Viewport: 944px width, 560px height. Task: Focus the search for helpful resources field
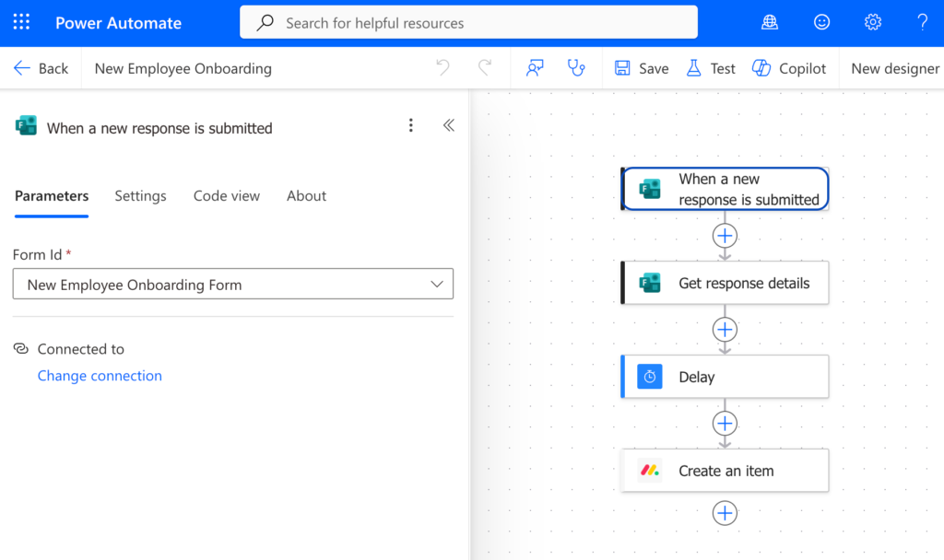[x=468, y=22]
